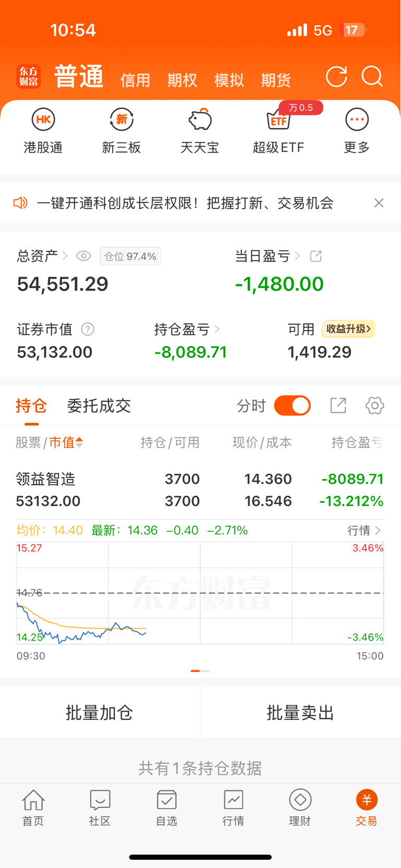Tap the refresh icon in header
This screenshot has width=401, height=868.
pyautogui.click(x=336, y=77)
